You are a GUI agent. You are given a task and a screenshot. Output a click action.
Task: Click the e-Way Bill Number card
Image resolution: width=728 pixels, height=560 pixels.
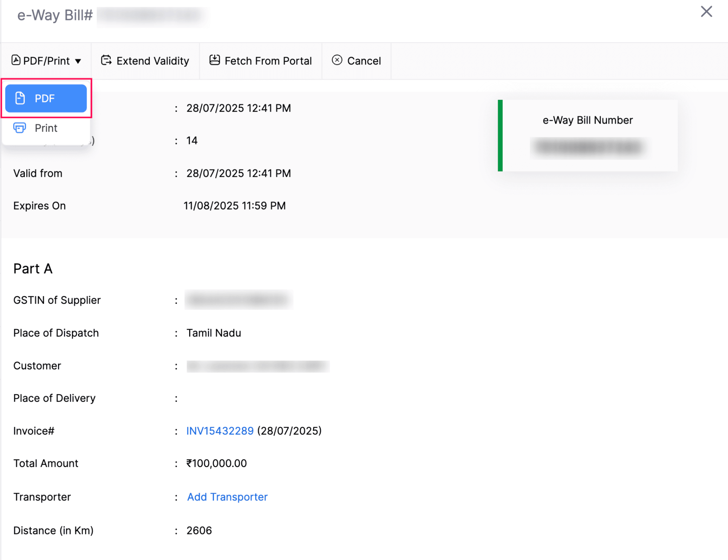tap(588, 135)
